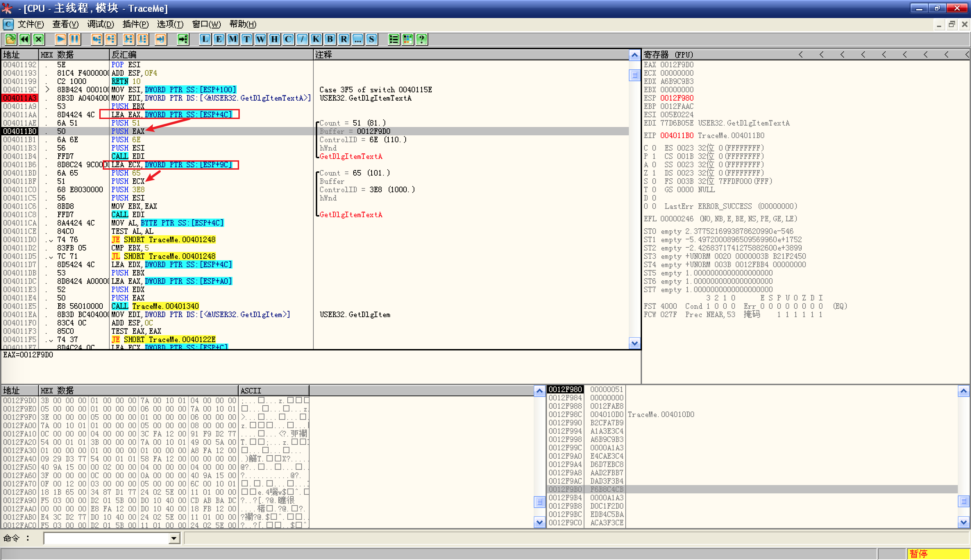Pause execution with the pause icon
971x560 pixels.
click(x=75, y=39)
